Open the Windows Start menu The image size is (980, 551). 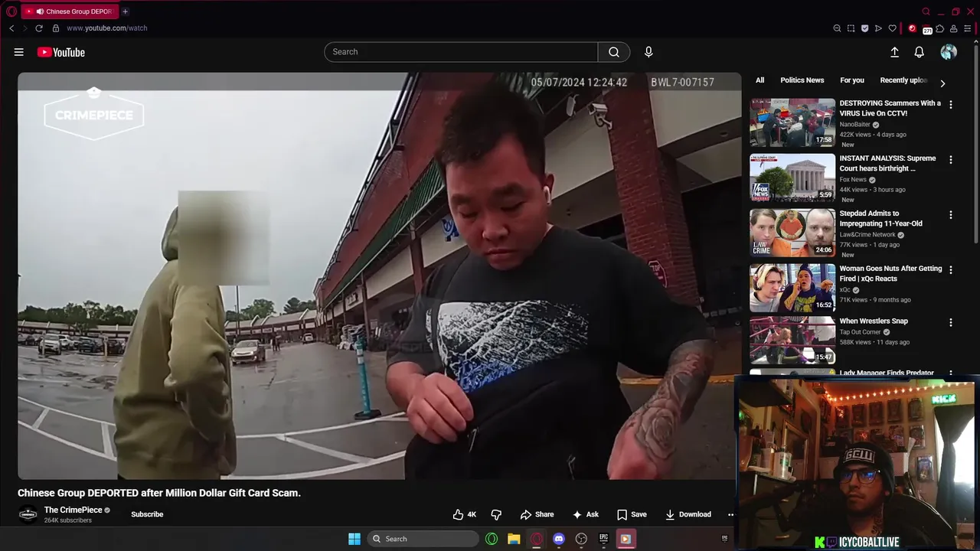[354, 539]
